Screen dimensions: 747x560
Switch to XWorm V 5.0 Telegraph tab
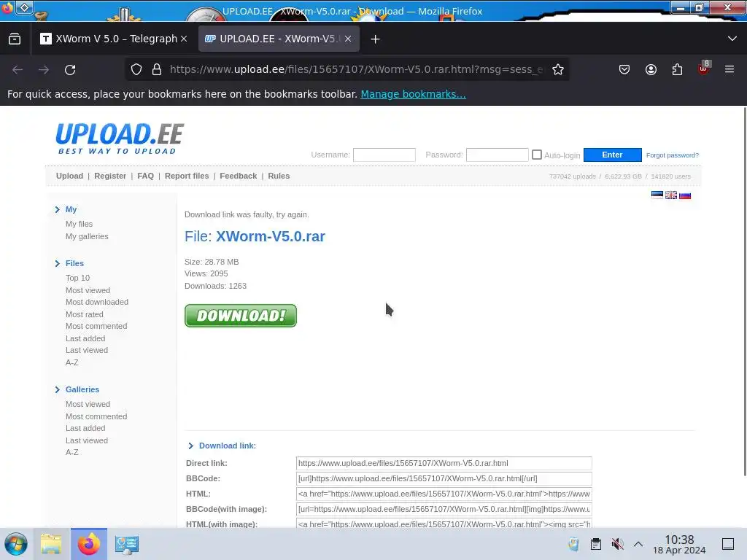(113, 39)
